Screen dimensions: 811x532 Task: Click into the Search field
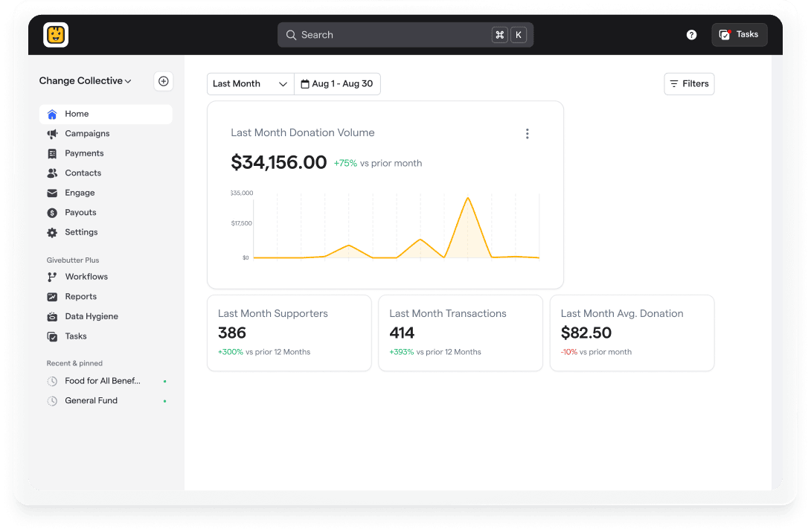[x=387, y=35]
